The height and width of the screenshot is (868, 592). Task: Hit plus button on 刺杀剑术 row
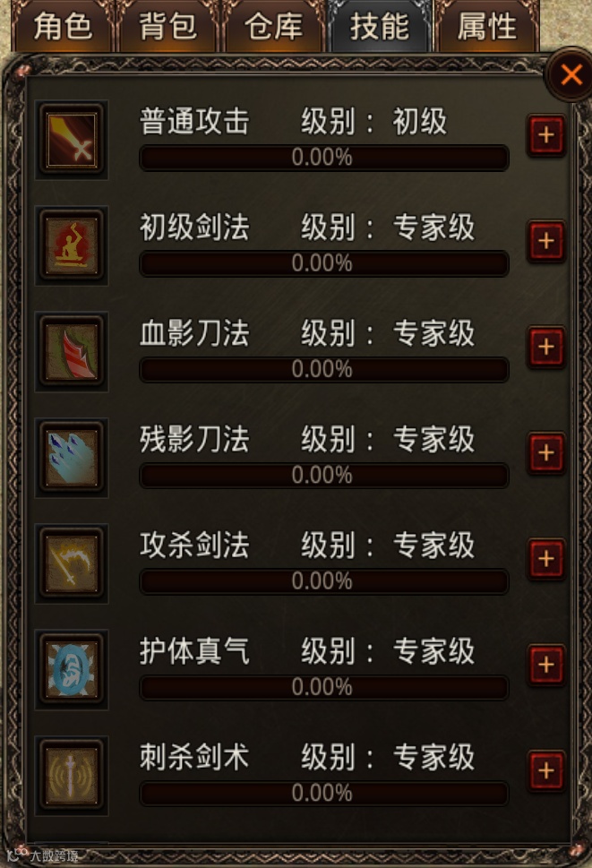point(546,771)
